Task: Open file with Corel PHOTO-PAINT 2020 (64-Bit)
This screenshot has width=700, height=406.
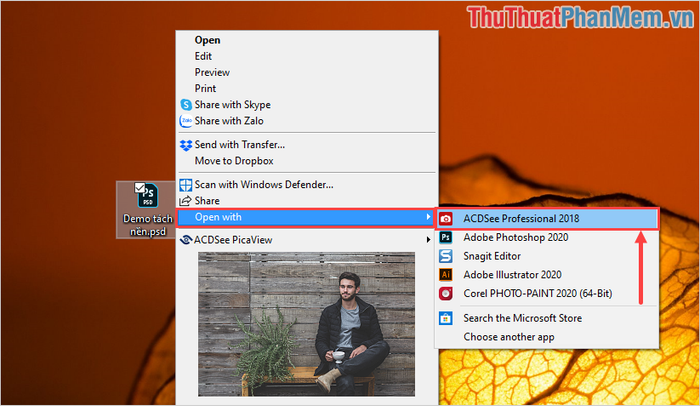Action: (547, 293)
